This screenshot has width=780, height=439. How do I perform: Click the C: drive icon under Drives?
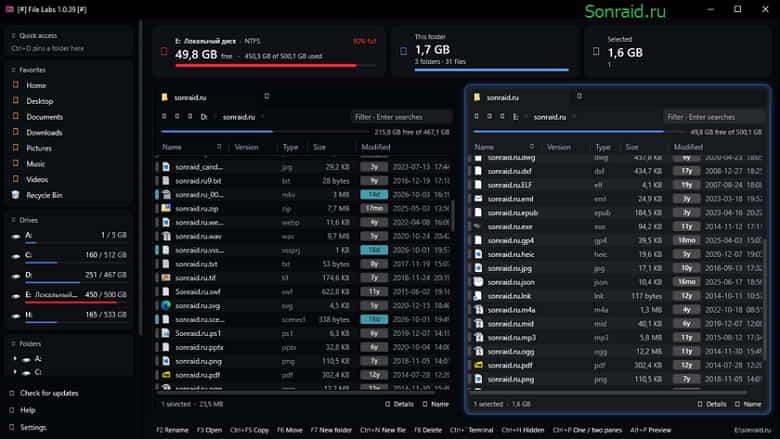15,256
